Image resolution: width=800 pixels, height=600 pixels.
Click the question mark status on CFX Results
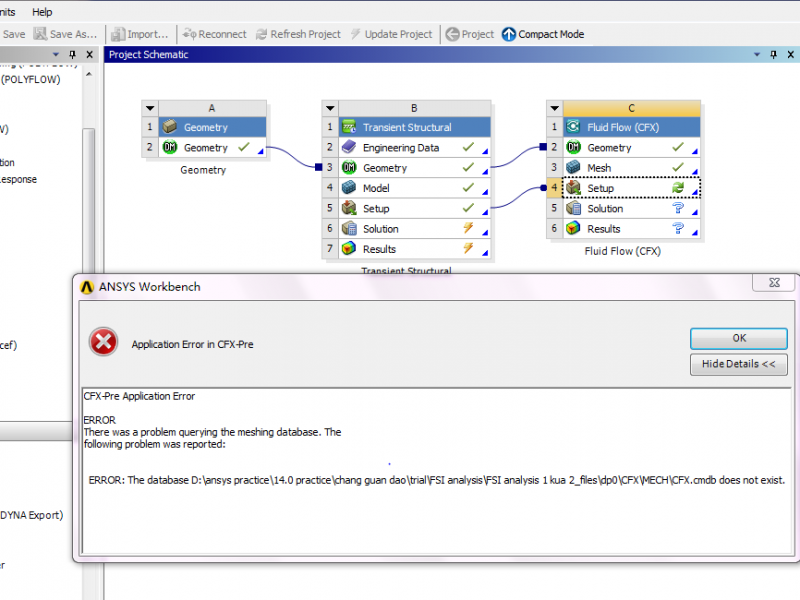click(678, 229)
